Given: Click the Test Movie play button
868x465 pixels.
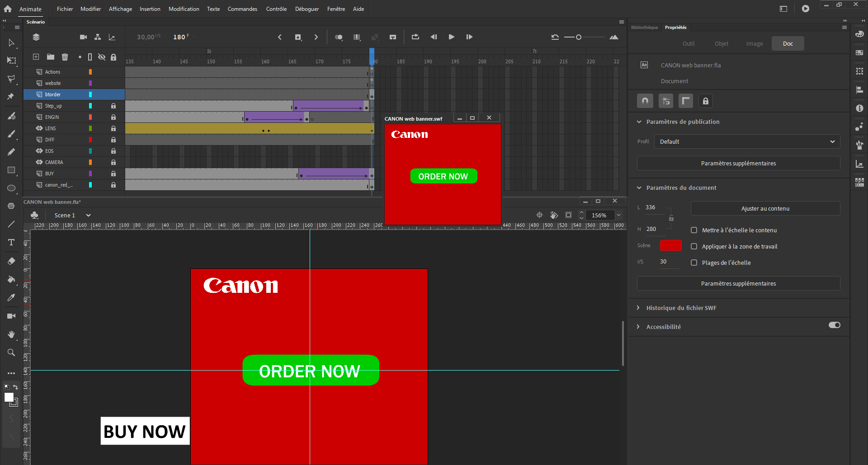Looking at the screenshot, I should [806, 9].
